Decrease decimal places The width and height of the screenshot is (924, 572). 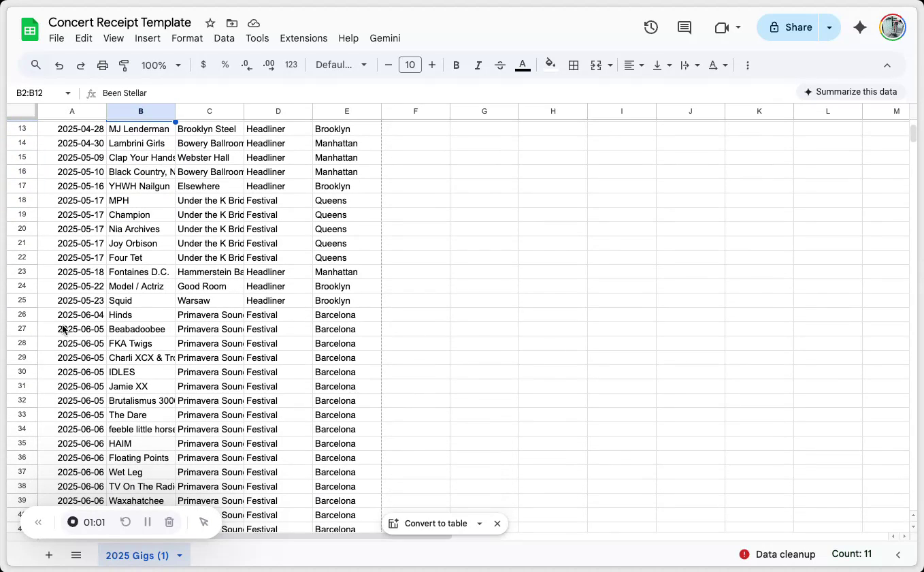(246, 65)
